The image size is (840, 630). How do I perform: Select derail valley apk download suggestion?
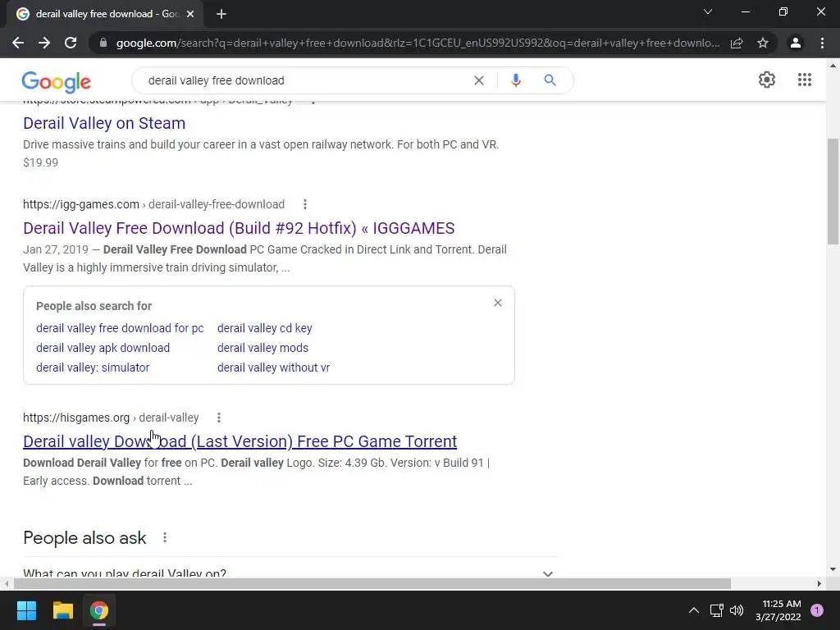click(x=103, y=348)
